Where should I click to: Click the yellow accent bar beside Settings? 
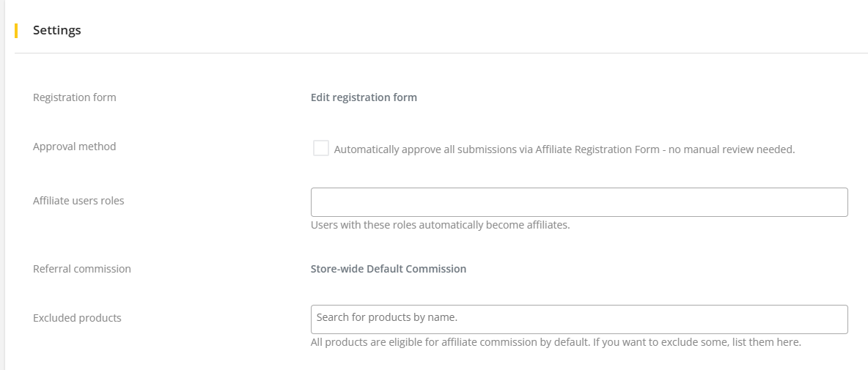(x=16, y=30)
